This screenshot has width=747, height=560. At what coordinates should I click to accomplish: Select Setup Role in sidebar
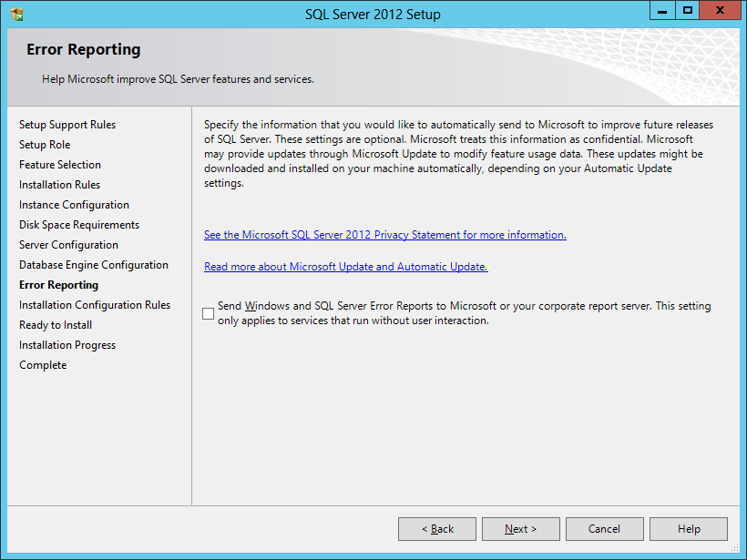point(45,145)
